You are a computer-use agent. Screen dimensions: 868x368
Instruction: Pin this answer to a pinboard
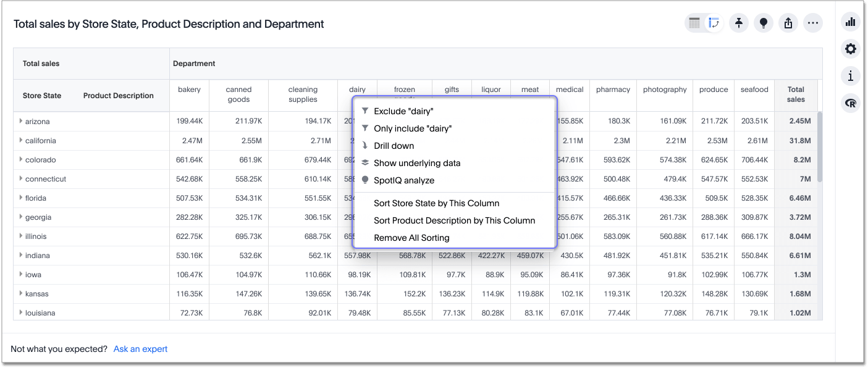coord(739,22)
